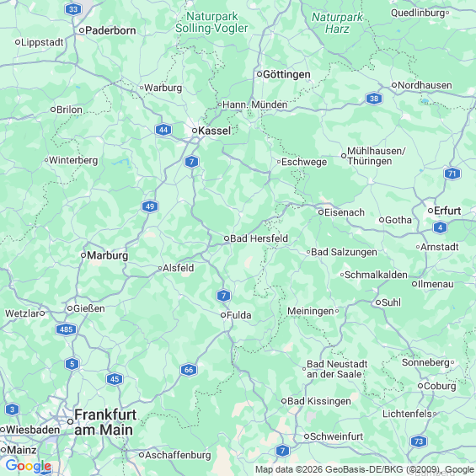This screenshot has height=476, width=476.
Task: Select the Eisenach town label
Action: pos(345,212)
